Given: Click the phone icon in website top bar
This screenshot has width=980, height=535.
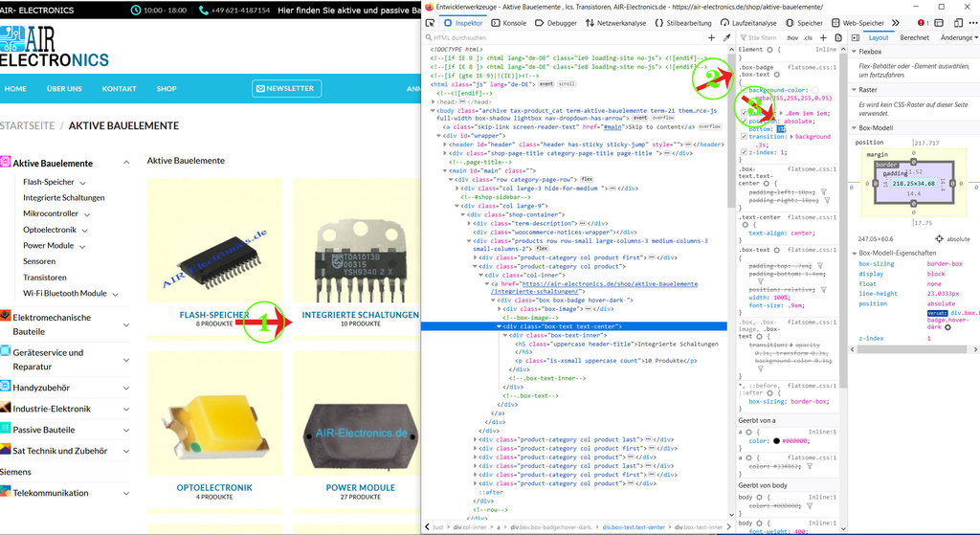Looking at the screenshot, I should pos(203,10).
